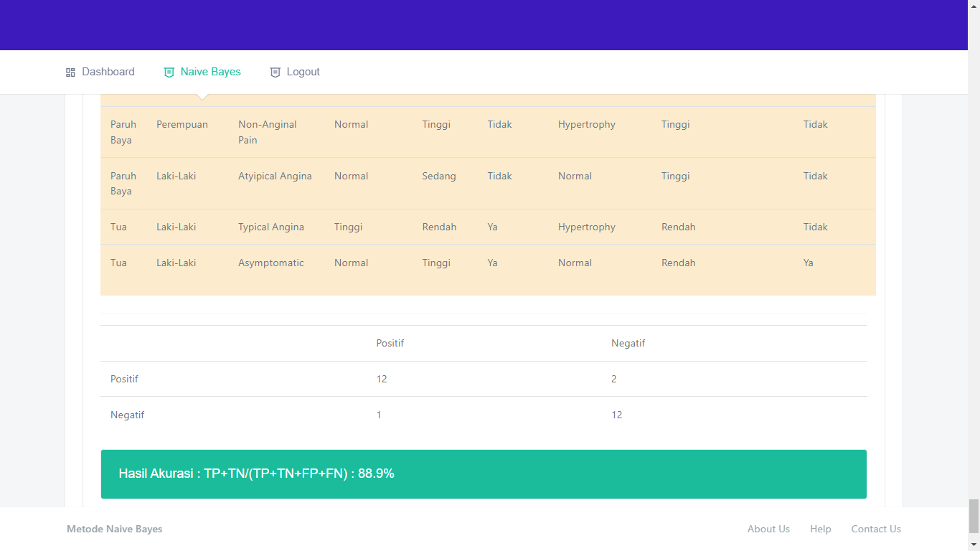
Task: Click the scrollbar up arrow
Action: point(974,6)
